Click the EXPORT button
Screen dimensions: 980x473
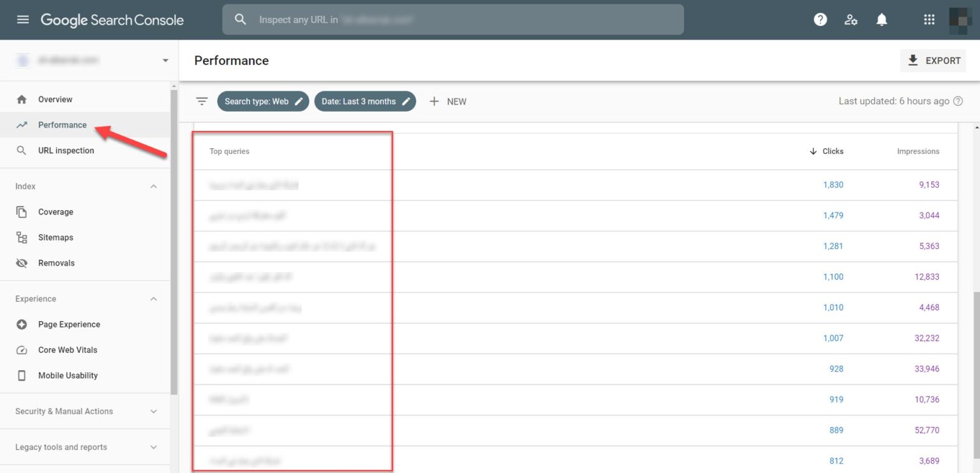(933, 61)
